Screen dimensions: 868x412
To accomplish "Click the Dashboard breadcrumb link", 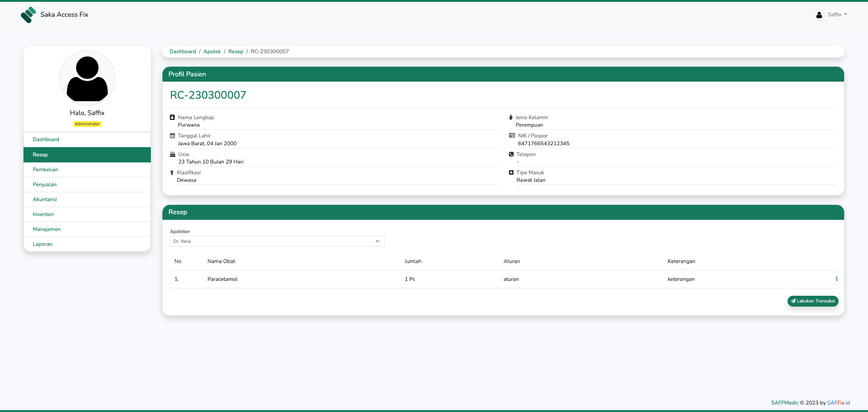I will click(x=183, y=51).
